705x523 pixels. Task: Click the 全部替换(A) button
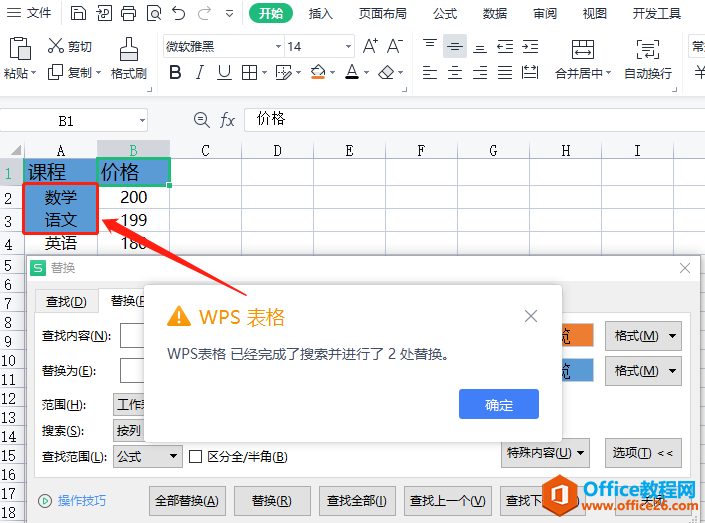(187, 501)
